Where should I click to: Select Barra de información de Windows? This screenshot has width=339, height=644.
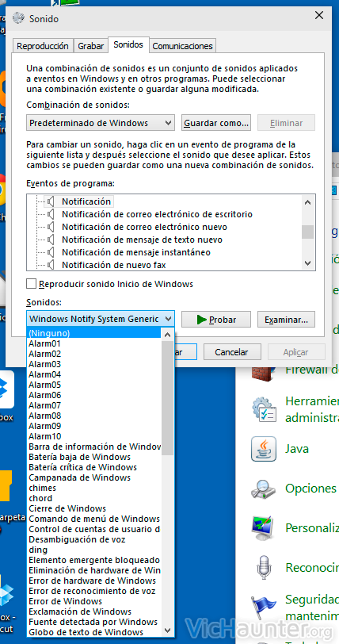(x=94, y=447)
